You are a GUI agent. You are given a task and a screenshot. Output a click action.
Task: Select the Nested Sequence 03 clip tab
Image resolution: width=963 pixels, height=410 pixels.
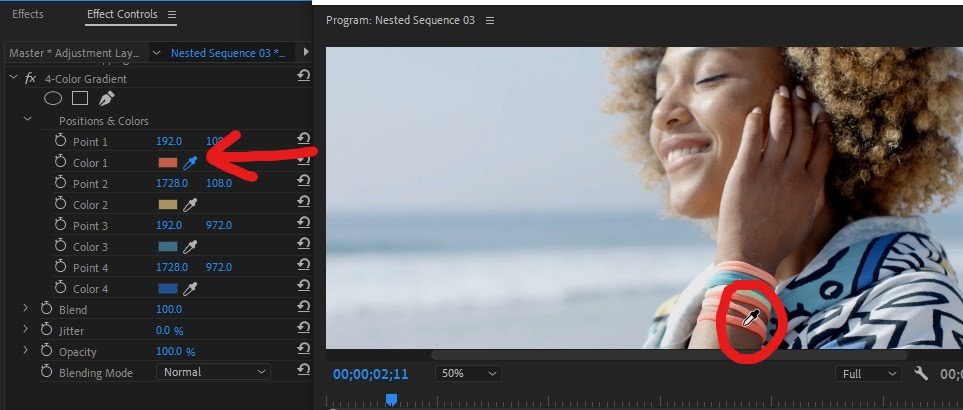[x=228, y=53]
